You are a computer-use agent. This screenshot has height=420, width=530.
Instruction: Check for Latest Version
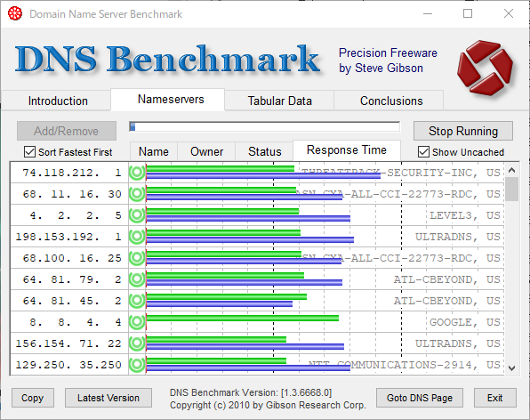coord(108,398)
